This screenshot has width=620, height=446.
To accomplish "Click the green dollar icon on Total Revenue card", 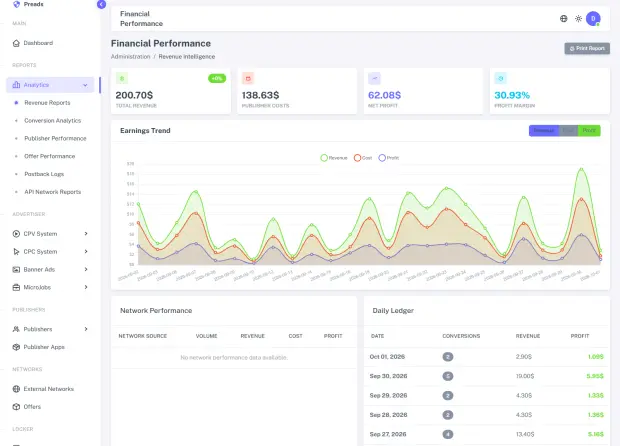I will click(x=122, y=78).
